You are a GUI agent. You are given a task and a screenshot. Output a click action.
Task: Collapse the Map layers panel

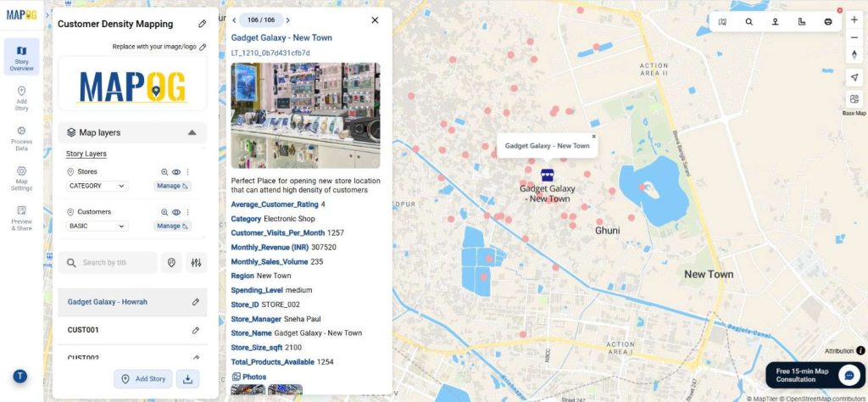click(x=192, y=132)
